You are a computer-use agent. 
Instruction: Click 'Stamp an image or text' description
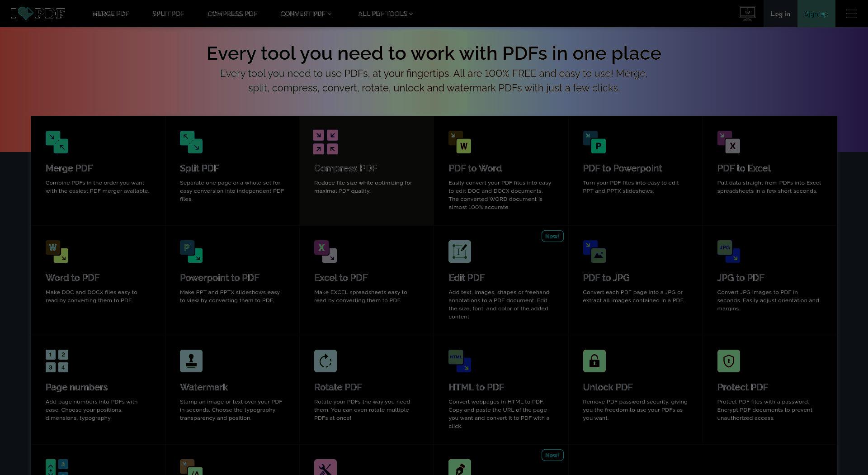231,410
